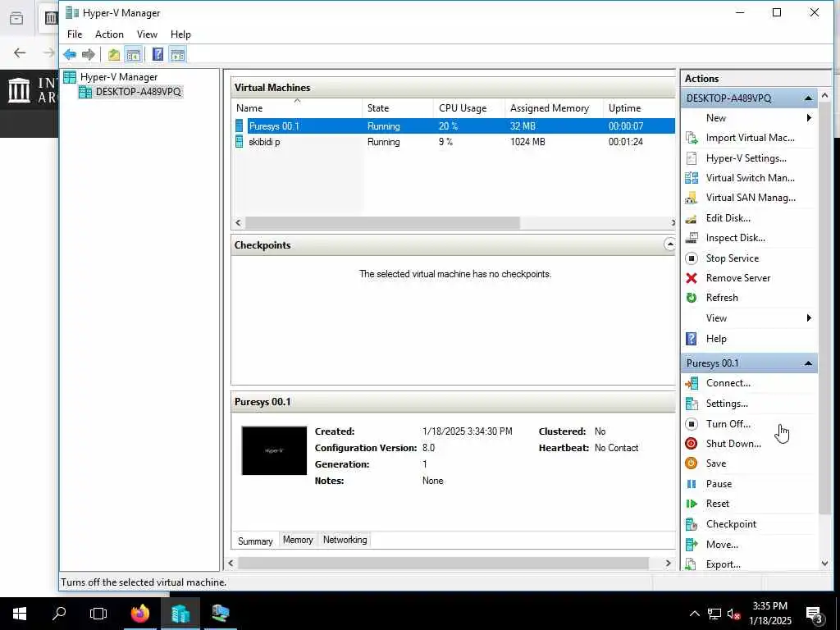Open Virtual SAN Manager icon
This screenshot has height=630, width=840.
tap(692, 198)
